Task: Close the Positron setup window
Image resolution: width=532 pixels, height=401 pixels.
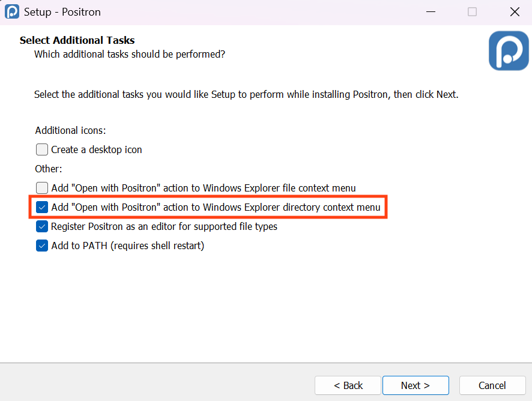Action: pos(515,11)
